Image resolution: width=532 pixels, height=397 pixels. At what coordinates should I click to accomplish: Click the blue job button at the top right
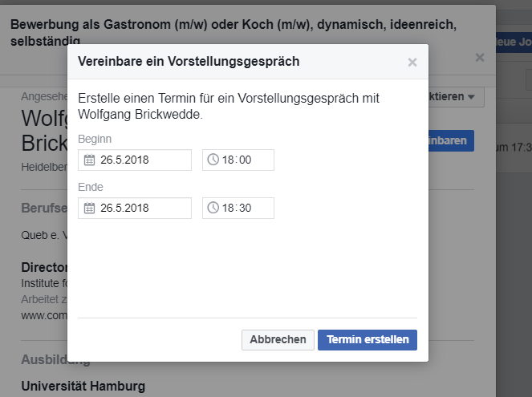point(514,41)
